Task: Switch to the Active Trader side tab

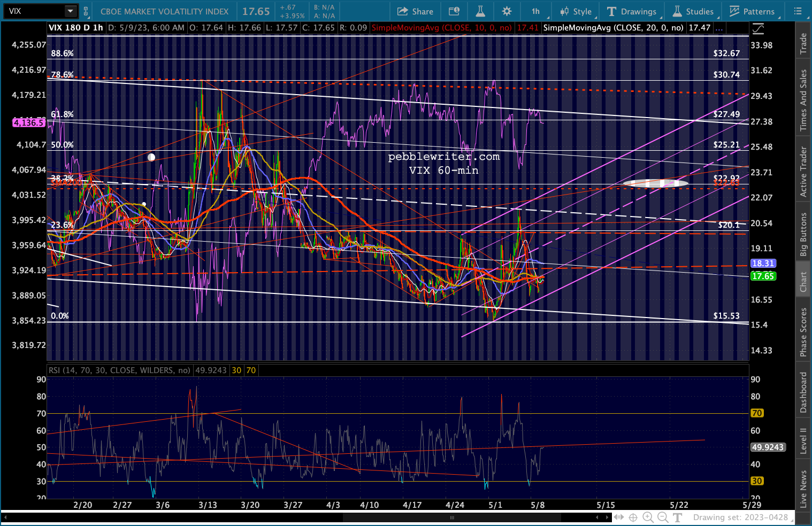Action: (x=803, y=172)
